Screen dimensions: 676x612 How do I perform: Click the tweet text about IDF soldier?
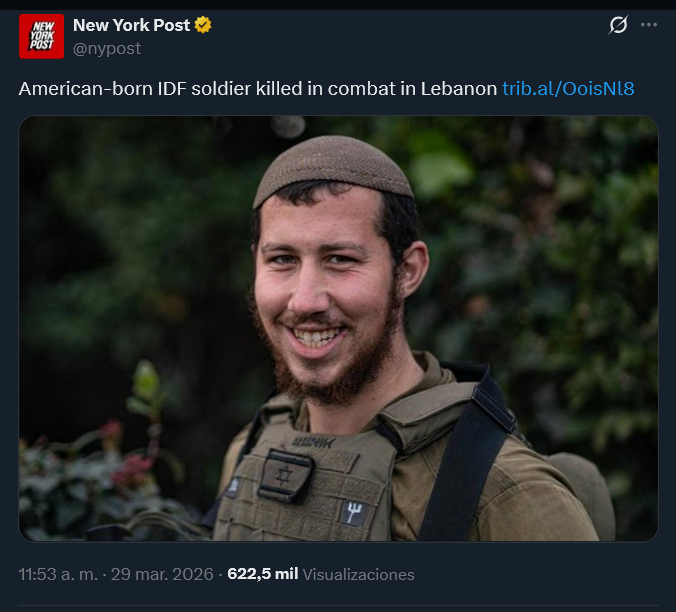258,89
